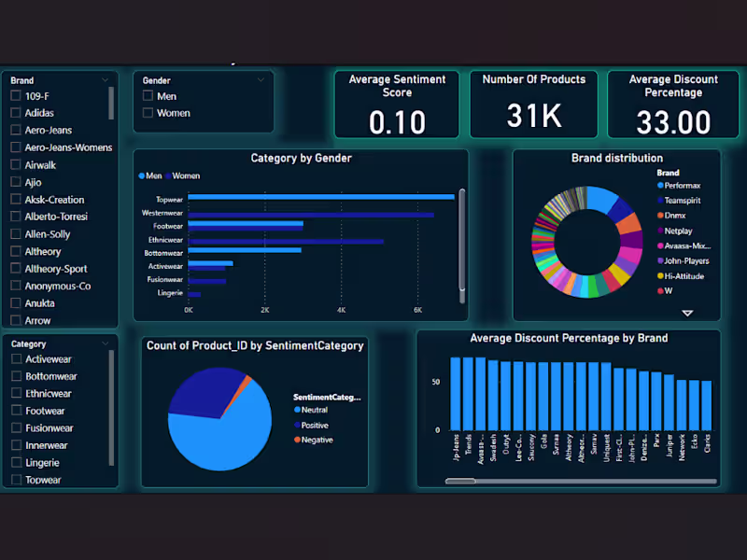Check the 109-F brand checkbox
The image size is (747, 560).
pos(16,96)
